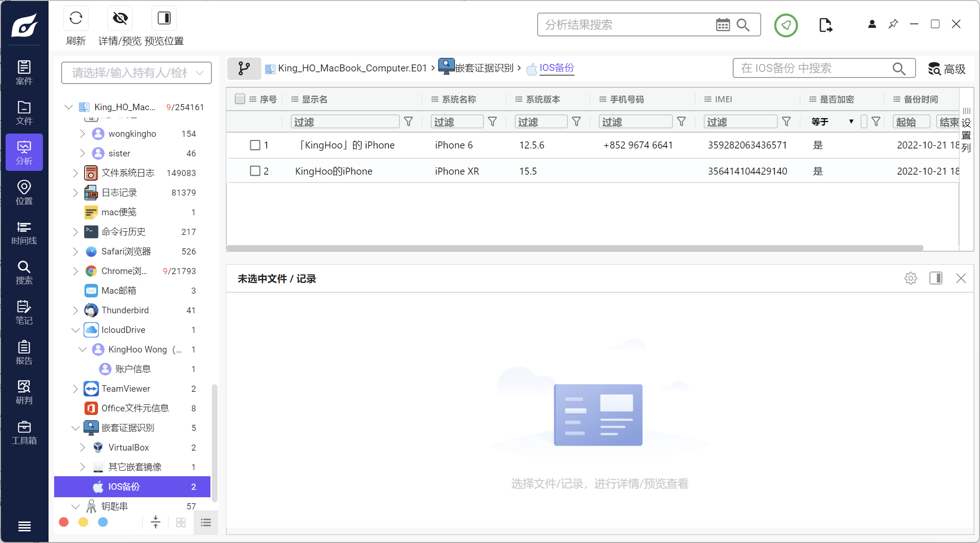The height and width of the screenshot is (543, 980).
Task: Click the search icon in IOS备份 search
Action: (x=899, y=69)
